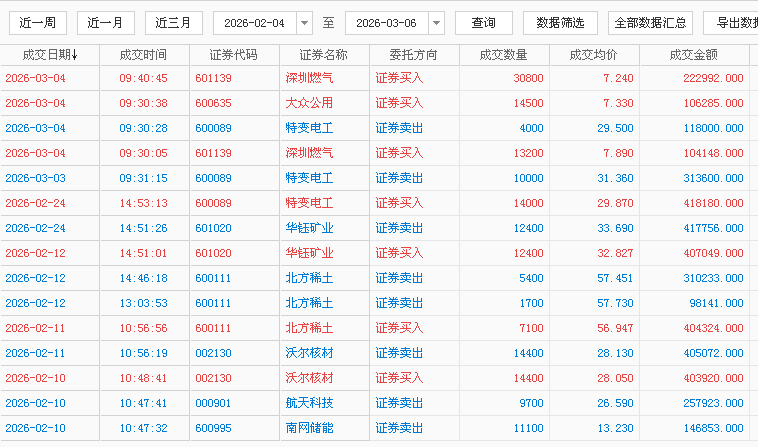
Task: Select price cell 31.360
Action: tap(615, 178)
